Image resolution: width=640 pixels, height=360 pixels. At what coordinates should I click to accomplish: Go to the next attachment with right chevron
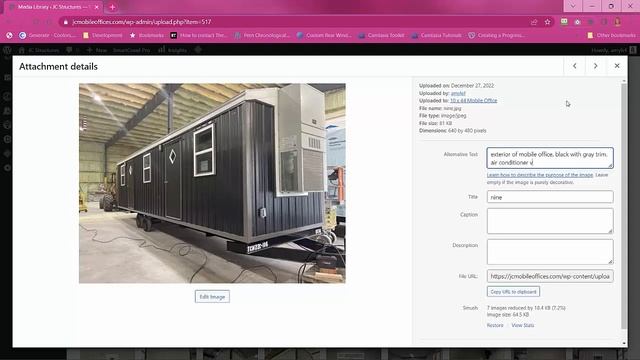(596, 66)
